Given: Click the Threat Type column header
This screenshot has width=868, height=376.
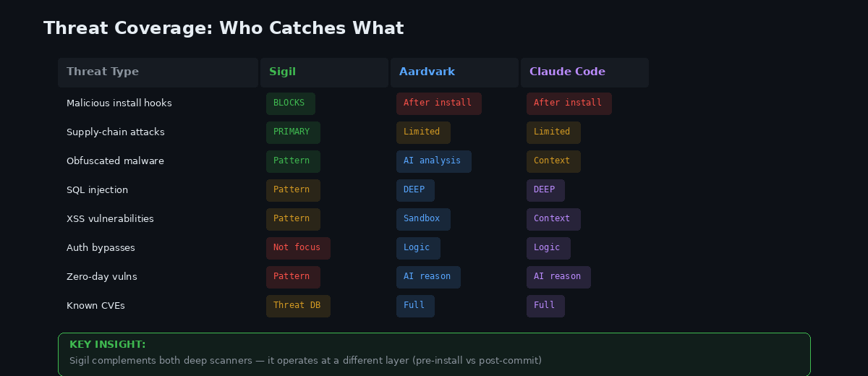Looking at the screenshot, I should [103, 72].
